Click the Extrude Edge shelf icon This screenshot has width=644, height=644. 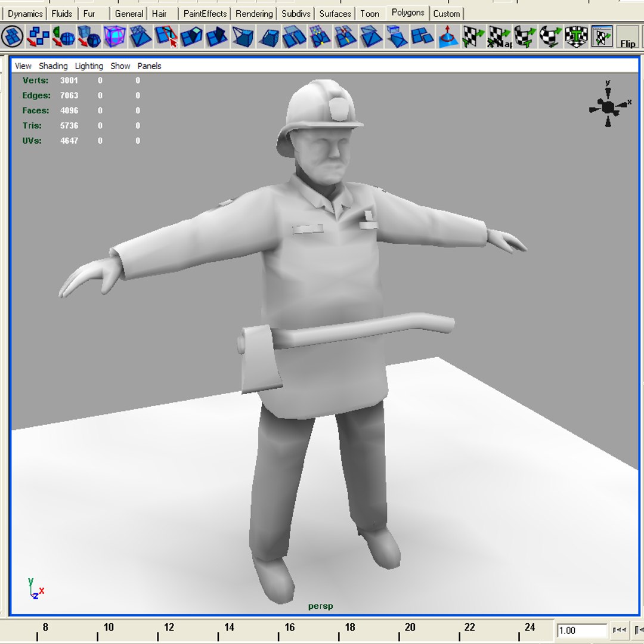[x=217, y=36]
